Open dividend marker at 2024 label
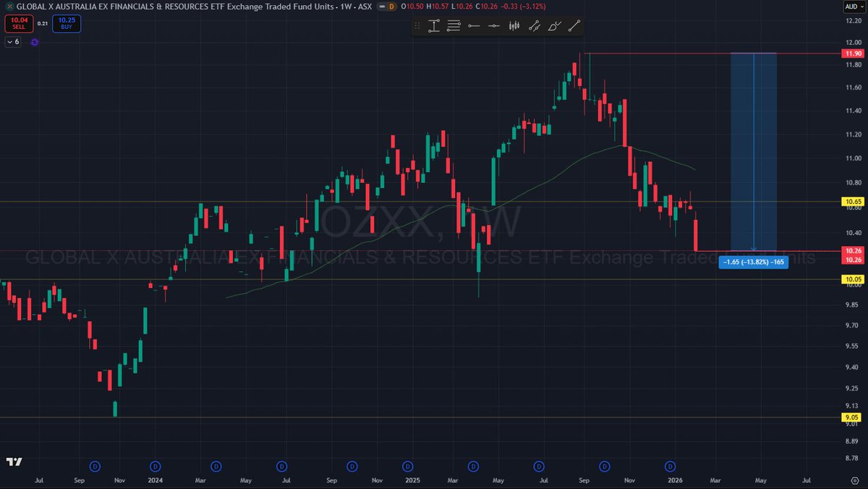Screen dimensions: 868x489 155,465
